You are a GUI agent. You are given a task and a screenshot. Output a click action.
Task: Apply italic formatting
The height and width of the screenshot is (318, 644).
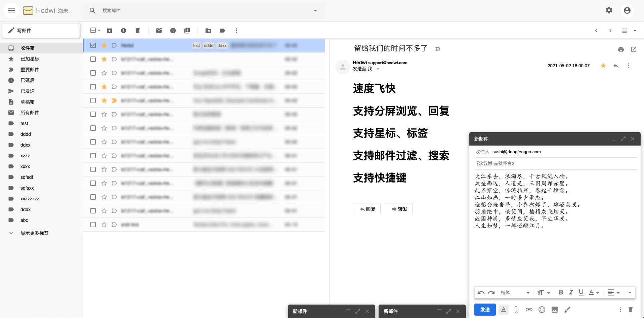pyautogui.click(x=571, y=292)
